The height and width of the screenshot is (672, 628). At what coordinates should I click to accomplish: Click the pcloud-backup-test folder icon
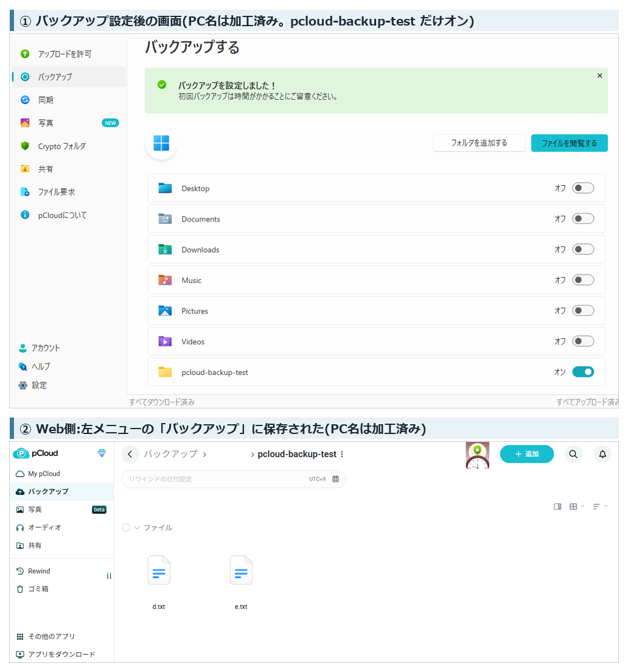(165, 372)
